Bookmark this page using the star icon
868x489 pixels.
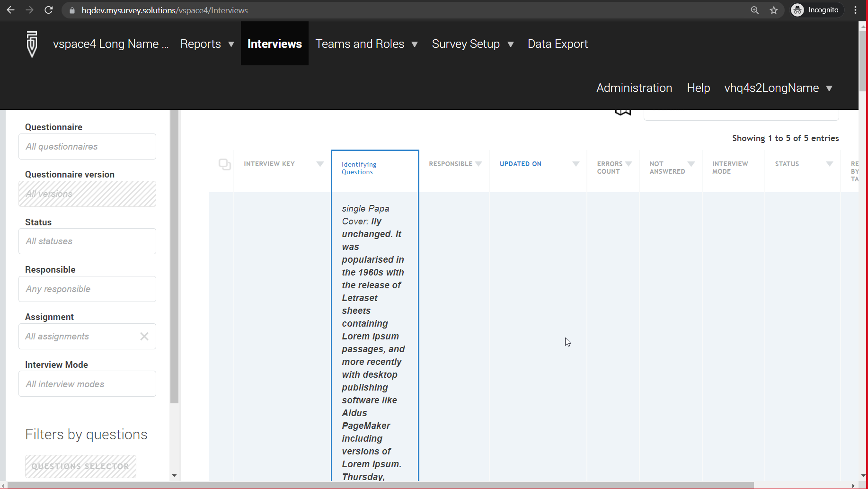pyautogui.click(x=774, y=10)
